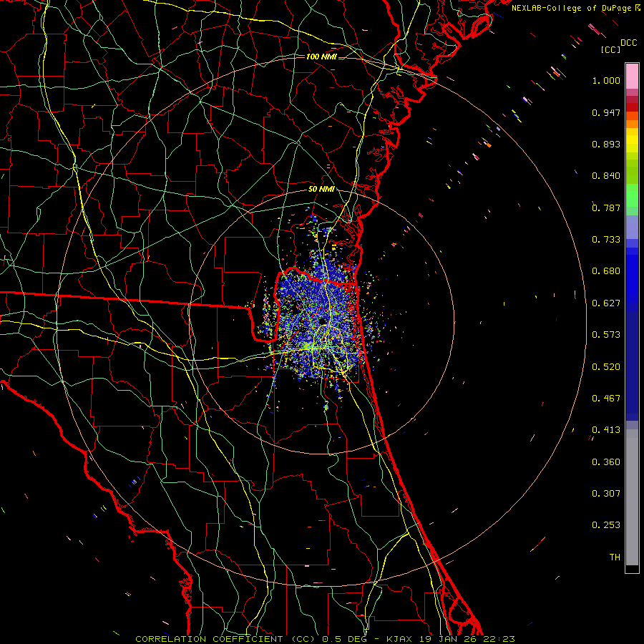Screen dimensions: 644x644
Task: Click the KJAX station identifier
Action: click(x=401, y=639)
